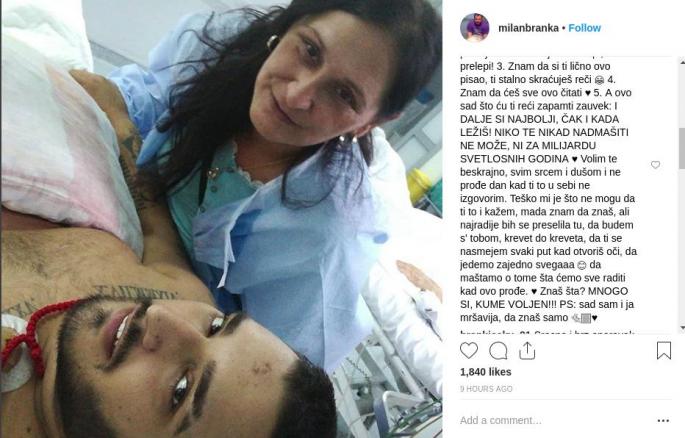The height and width of the screenshot is (438, 685).
Task: Like the caption comment small heart
Action: (x=655, y=165)
